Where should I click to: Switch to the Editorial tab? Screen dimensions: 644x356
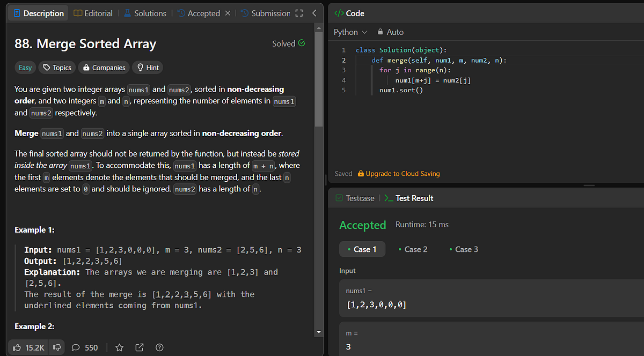93,13
